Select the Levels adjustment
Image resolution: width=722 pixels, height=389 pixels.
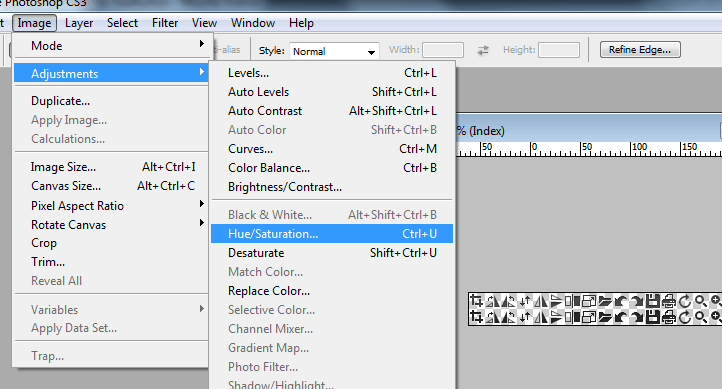332,73
